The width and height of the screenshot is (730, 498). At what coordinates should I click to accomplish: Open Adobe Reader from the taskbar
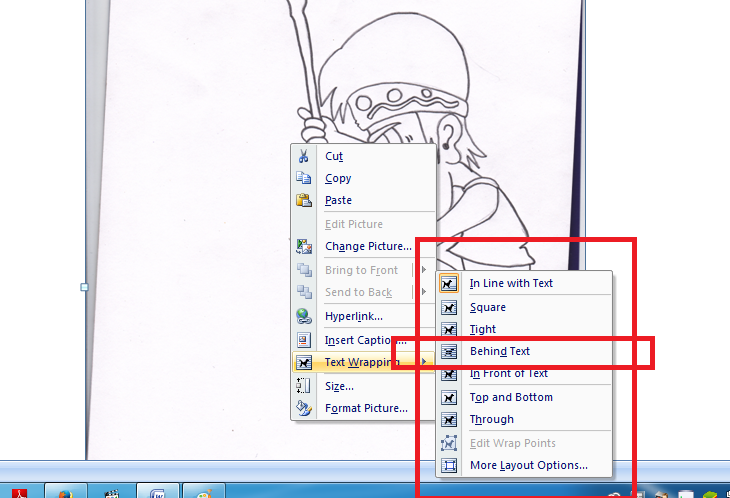click(x=20, y=492)
